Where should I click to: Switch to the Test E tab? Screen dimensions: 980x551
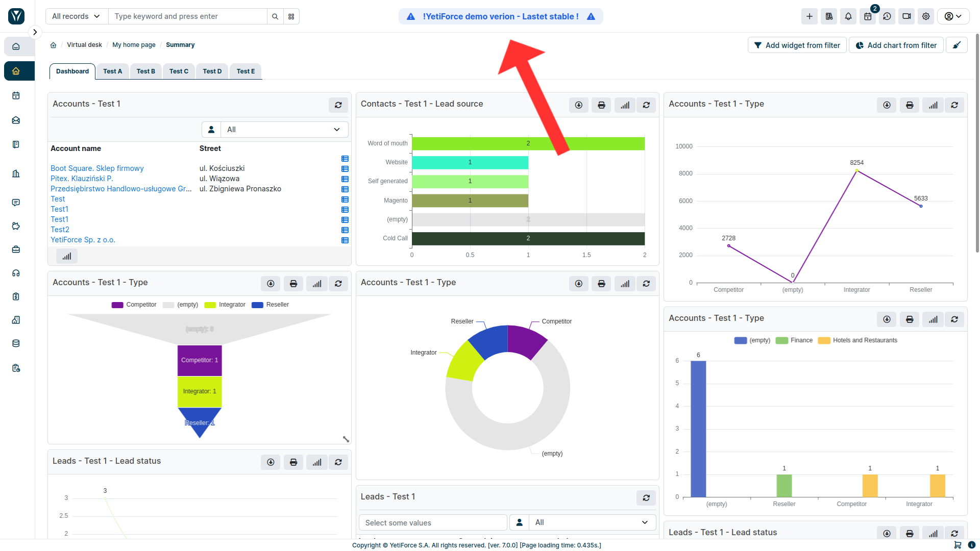pyautogui.click(x=246, y=71)
